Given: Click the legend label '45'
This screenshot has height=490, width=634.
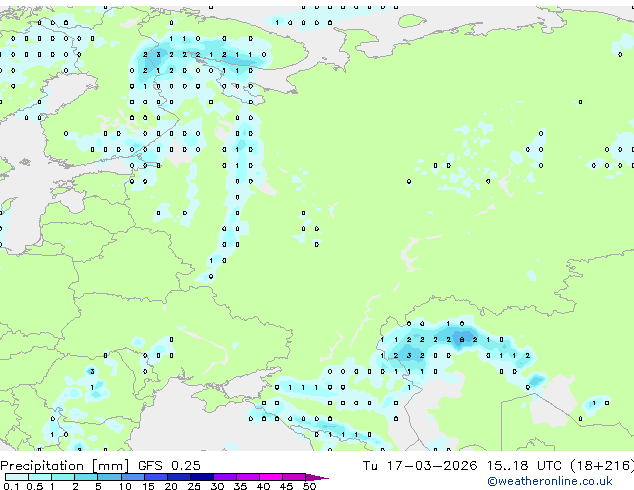Looking at the screenshot, I should (x=286, y=486).
